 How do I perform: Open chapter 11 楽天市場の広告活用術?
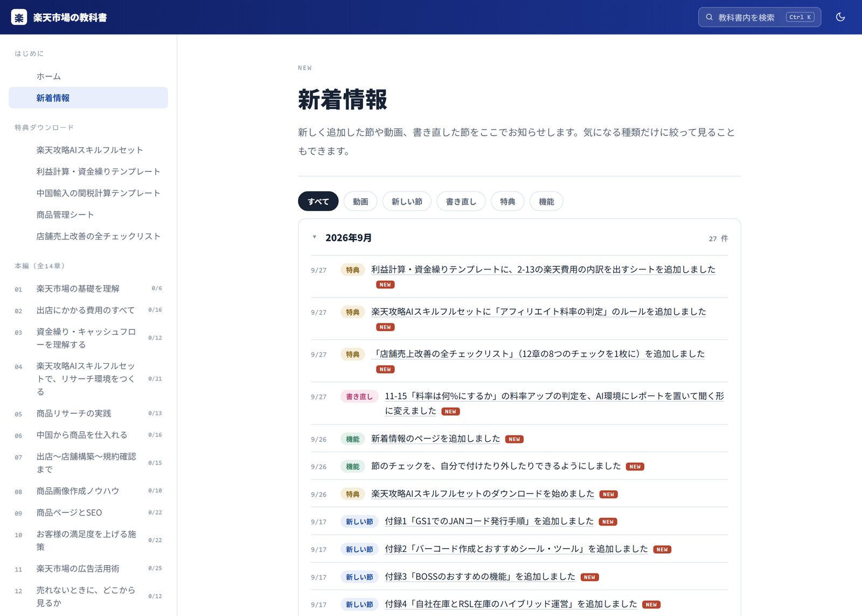click(88, 569)
